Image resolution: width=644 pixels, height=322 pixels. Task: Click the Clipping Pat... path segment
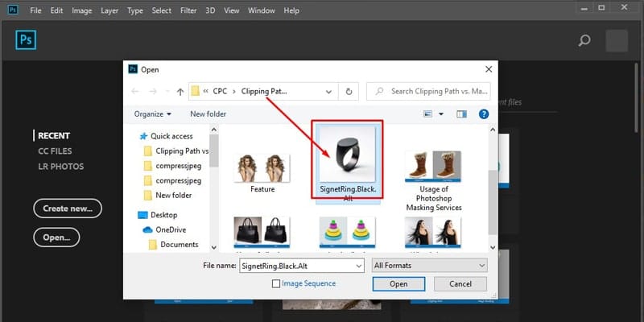coord(264,92)
